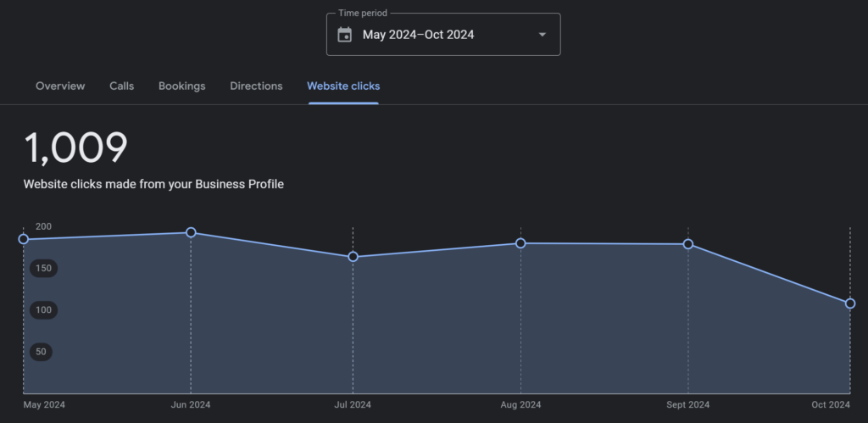Click the 1,009 total clicks figure

(75, 147)
